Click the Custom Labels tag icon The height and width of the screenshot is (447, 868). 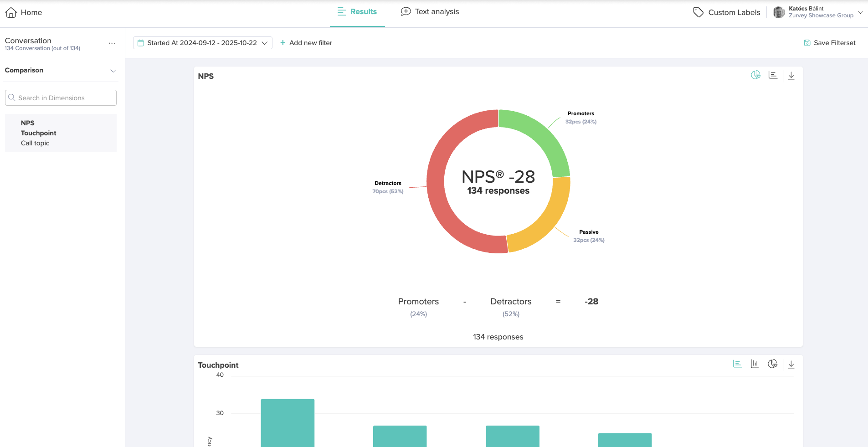[698, 12]
